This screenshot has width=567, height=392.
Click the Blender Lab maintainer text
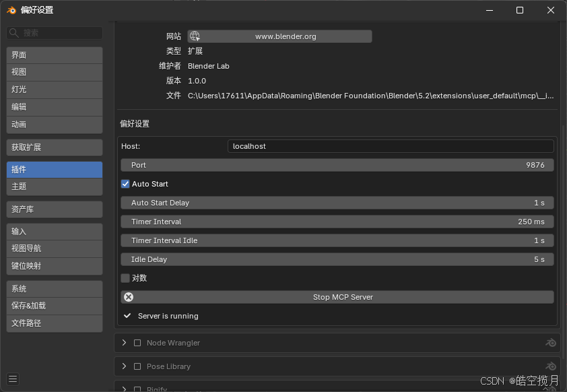coord(209,66)
